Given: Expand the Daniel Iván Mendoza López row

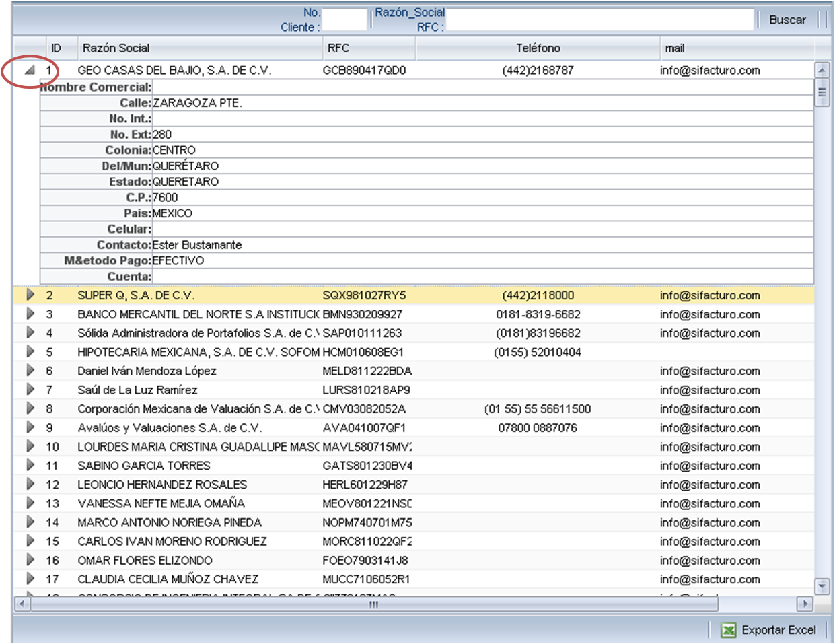Looking at the screenshot, I should [30, 370].
